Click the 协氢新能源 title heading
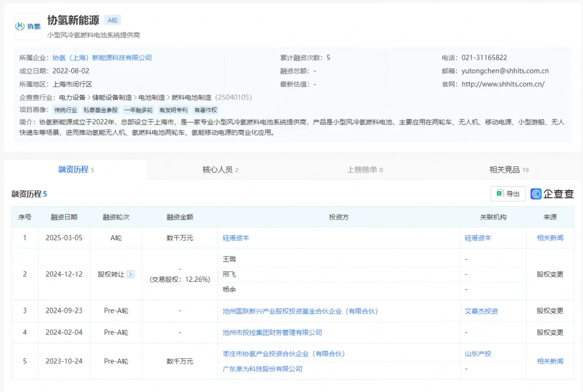The width and height of the screenshot is (583, 392). click(73, 20)
